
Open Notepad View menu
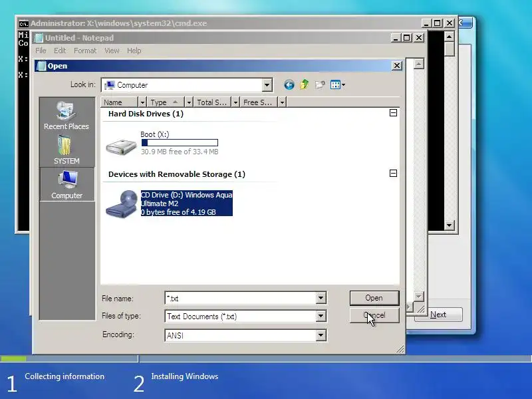tap(112, 51)
